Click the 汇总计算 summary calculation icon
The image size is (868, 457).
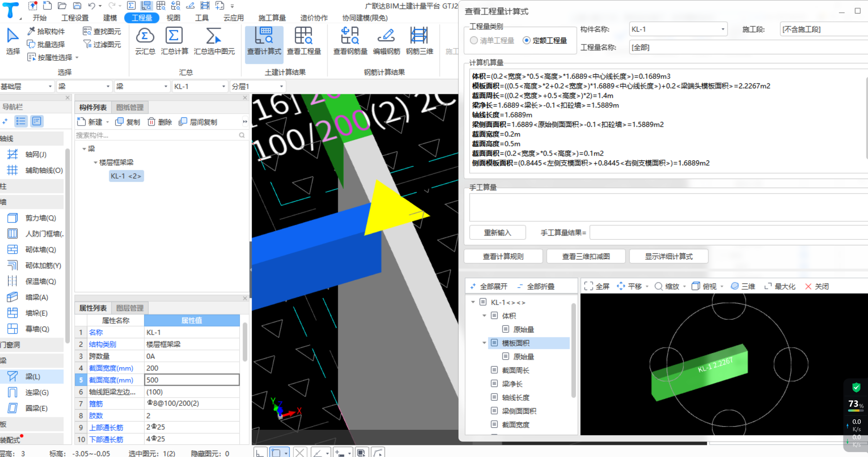coord(174,41)
